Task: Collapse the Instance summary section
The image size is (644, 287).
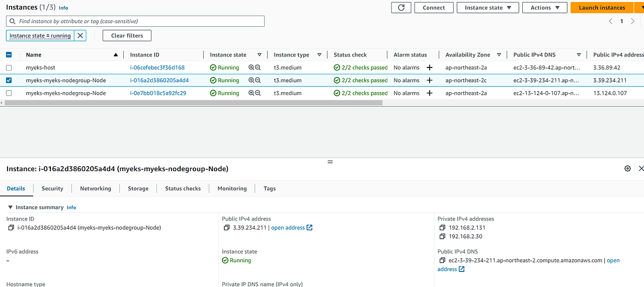Action: (x=10, y=207)
